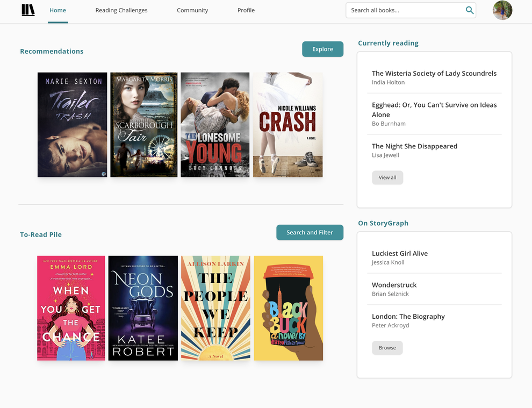The image size is (532, 408).
Task: Open the Crash book cover
Action: pyautogui.click(x=288, y=125)
